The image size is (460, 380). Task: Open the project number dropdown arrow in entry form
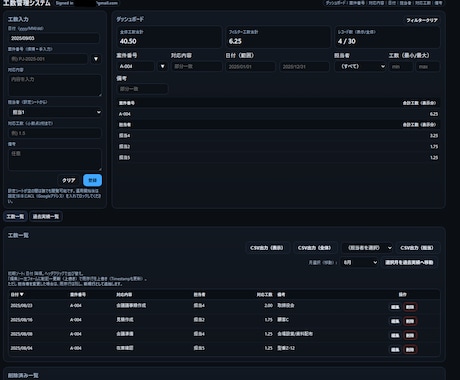96,59
